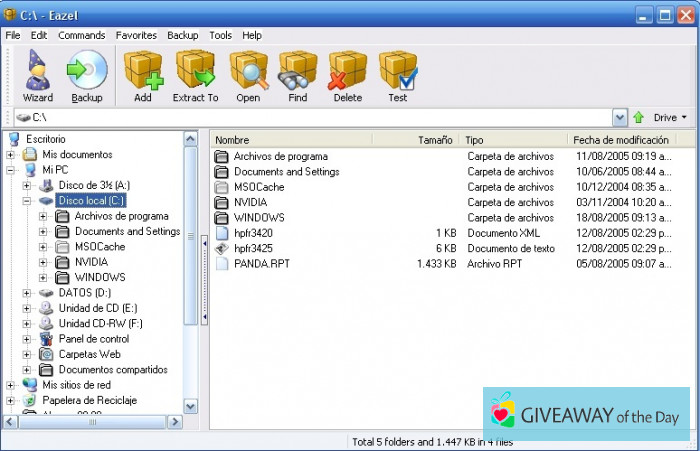Screen dimensions: 700x451
Task: Open the Drive dropdown
Action: pyautogui.click(x=670, y=118)
